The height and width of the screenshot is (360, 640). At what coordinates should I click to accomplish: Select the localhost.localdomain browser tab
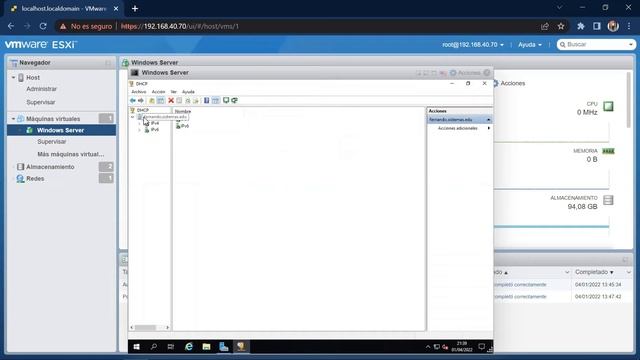click(x=63, y=9)
